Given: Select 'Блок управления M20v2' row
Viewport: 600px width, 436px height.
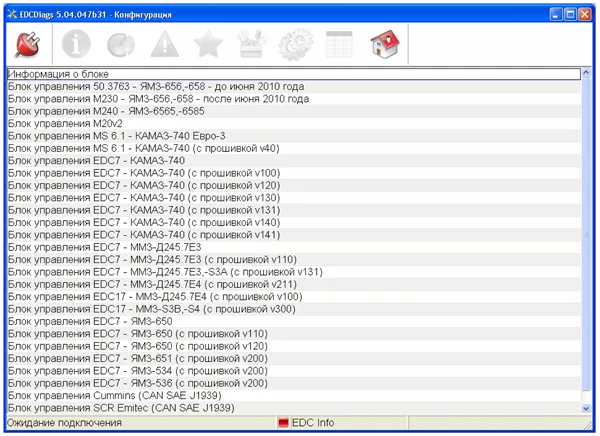Looking at the screenshot, I should [294, 124].
